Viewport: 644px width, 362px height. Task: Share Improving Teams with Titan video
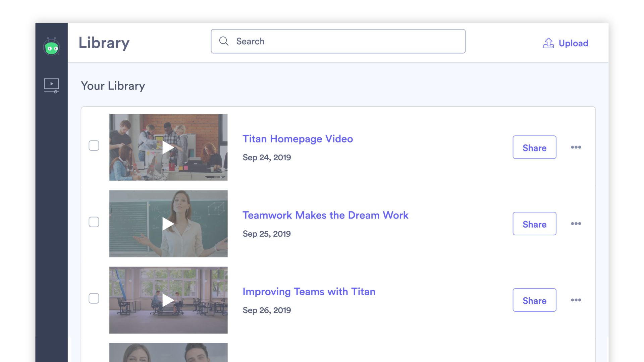[x=534, y=300]
